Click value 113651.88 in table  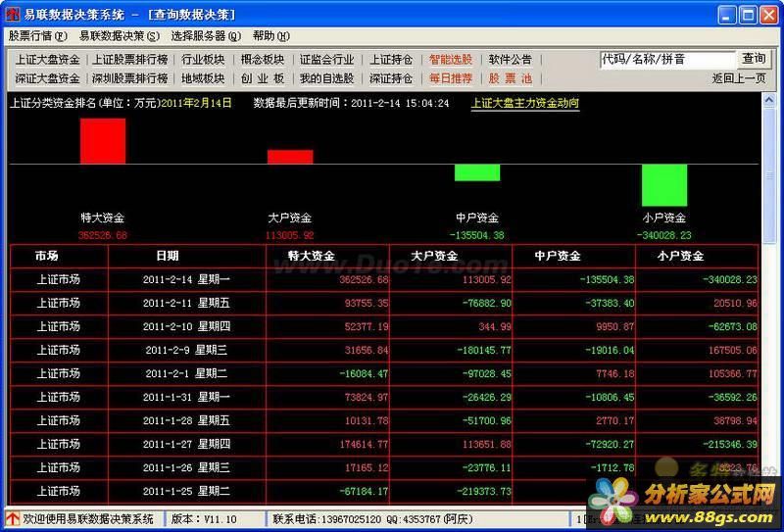pos(486,444)
